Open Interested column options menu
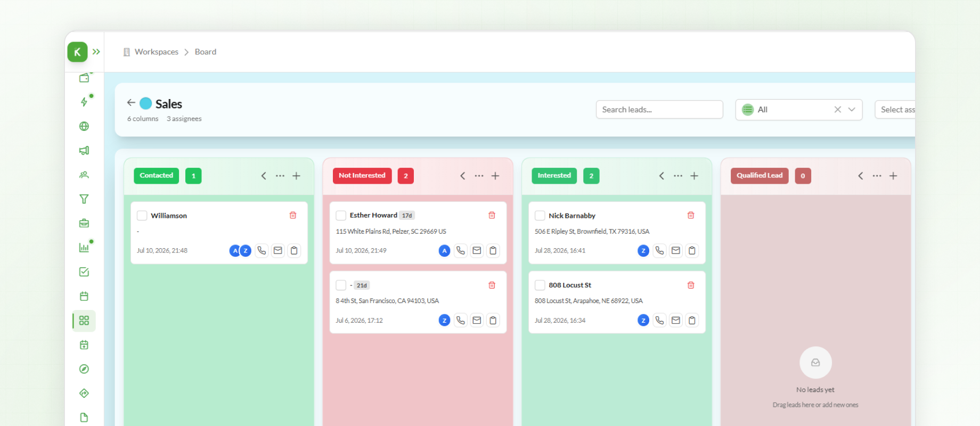Screen dimensions: 980x426 (x=678, y=176)
